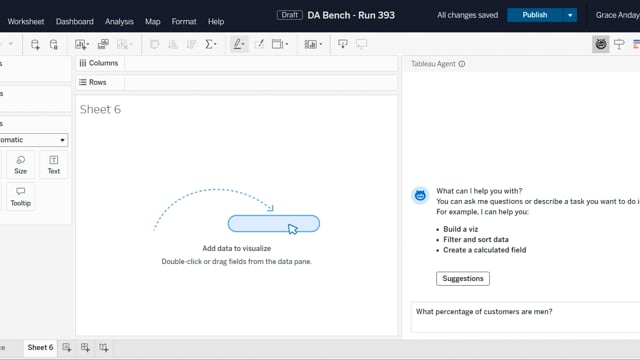Open the Publish options dropdown arrow

pos(570,15)
